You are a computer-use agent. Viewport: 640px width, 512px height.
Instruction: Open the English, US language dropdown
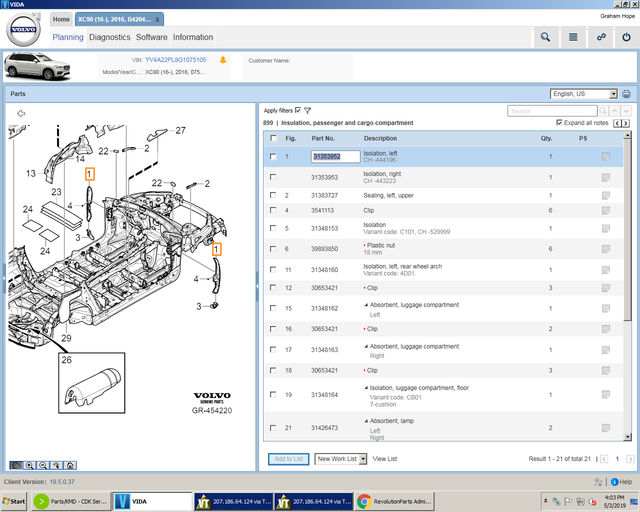(x=584, y=94)
